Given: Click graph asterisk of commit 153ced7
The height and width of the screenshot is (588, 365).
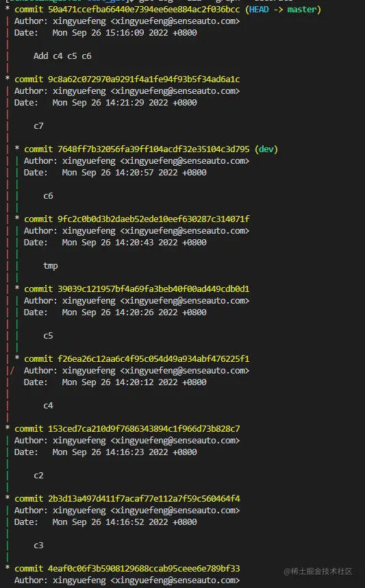Looking at the screenshot, I should click(x=7, y=428).
